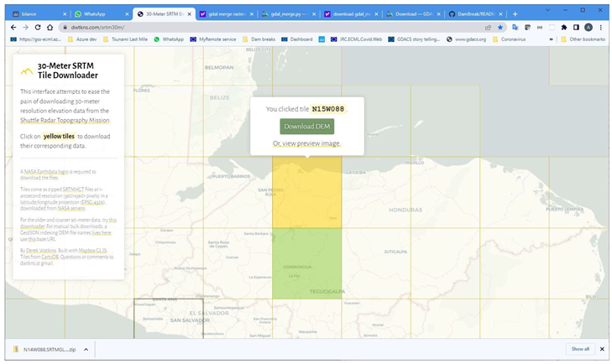Click the Download DEM button

tap(306, 127)
